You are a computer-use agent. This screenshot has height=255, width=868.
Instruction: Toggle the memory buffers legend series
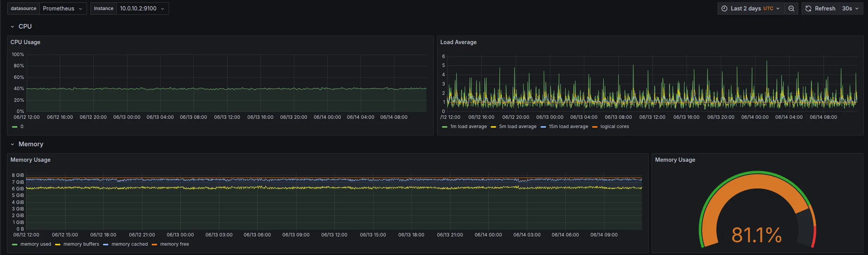coord(81,244)
